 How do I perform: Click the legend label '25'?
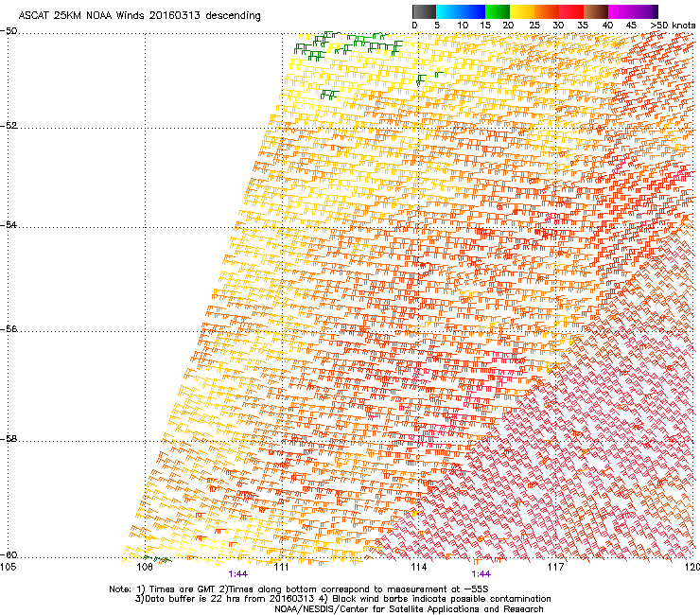click(534, 26)
